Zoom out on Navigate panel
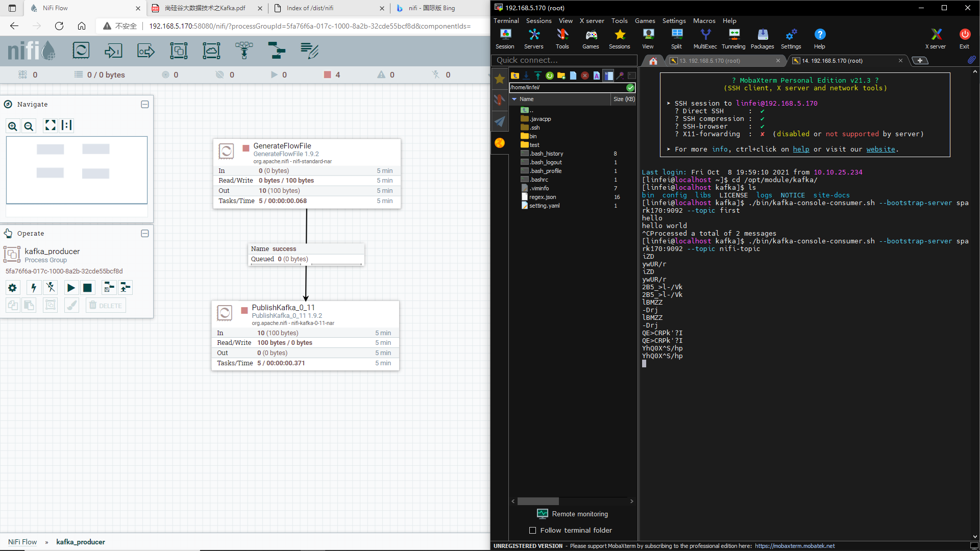The image size is (980, 551). pyautogui.click(x=29, y=126)
